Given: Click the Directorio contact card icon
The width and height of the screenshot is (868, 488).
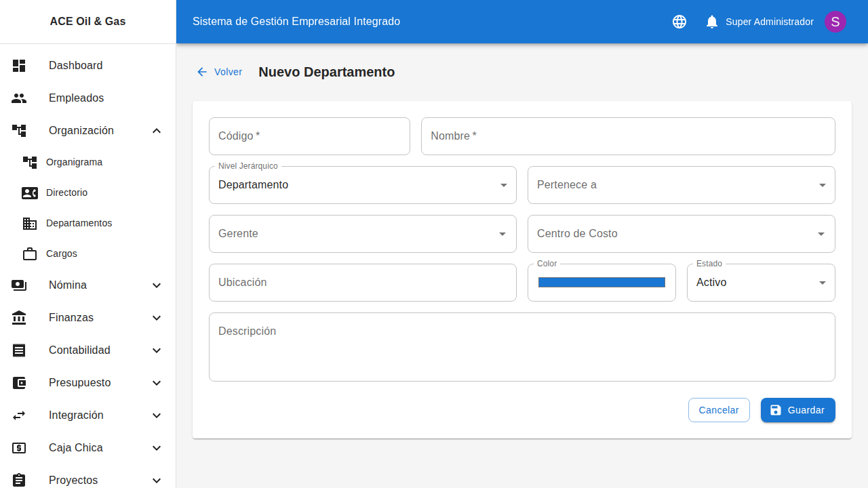Looking at the screenshot, I should tap(30, 192).
